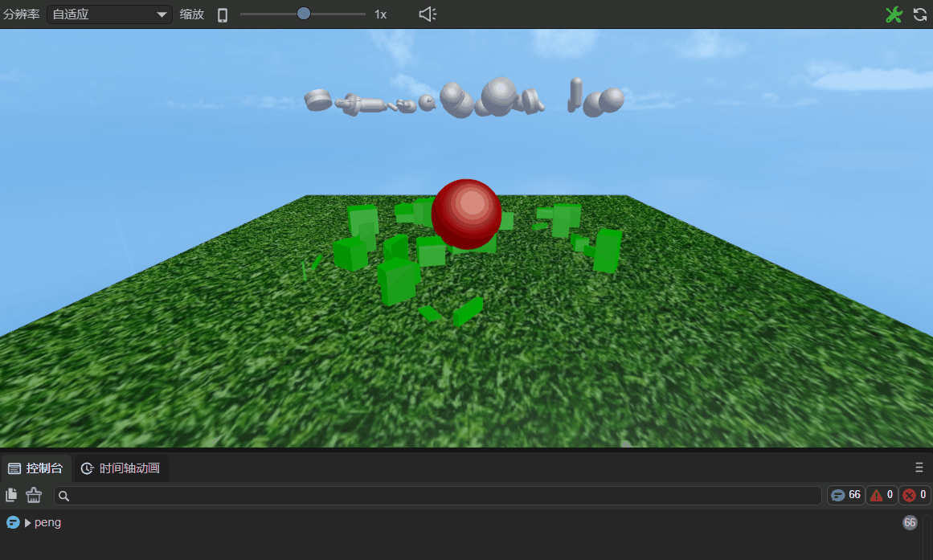Click the red sphere in the scene
This screenshot has height=560, width=933.
(466, 214)
